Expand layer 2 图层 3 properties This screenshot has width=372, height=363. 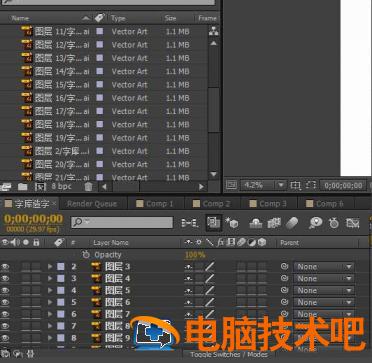[50, 267]
